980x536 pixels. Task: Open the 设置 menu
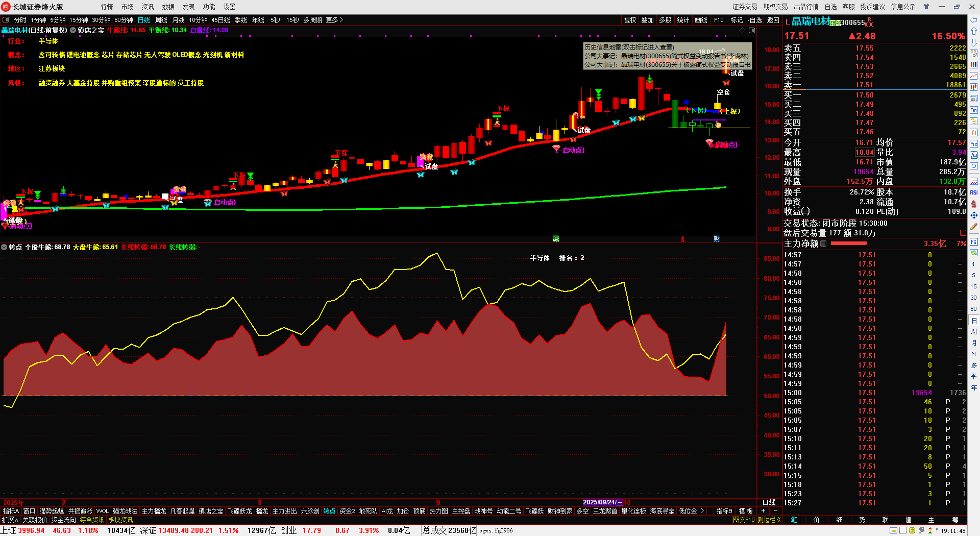[230, 7]
